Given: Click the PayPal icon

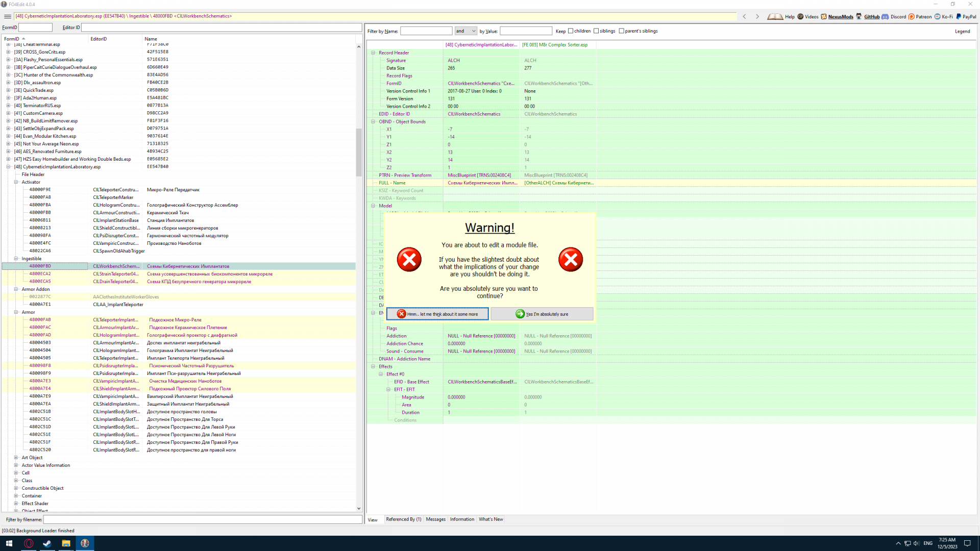Looking at the screenshot, I should point(958,17).
